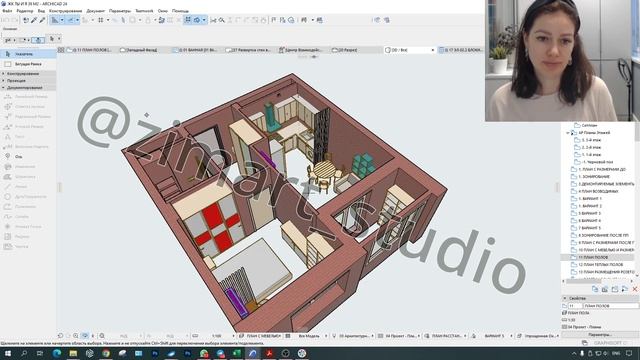The width and height of the screenshot is (640, 360).
Task: Select 1. ПЛАН С РАЗМЕРАМИ ДО view
Action: pyautogui.click(x=602, y=169)
